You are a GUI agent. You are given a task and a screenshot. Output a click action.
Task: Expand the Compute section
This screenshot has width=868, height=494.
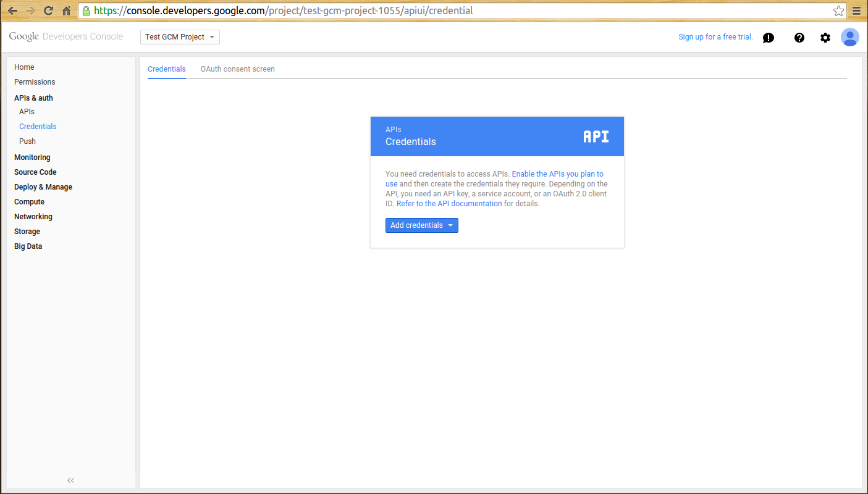29,202
